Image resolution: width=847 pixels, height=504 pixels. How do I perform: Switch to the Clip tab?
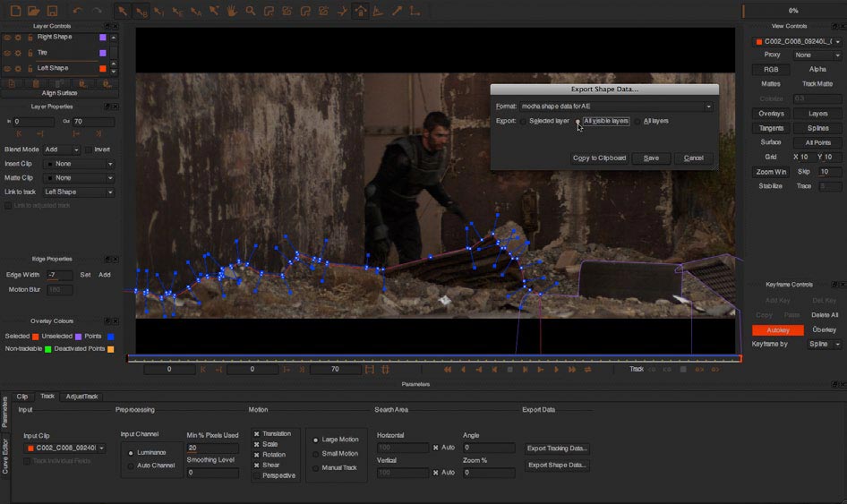point(22,397)
